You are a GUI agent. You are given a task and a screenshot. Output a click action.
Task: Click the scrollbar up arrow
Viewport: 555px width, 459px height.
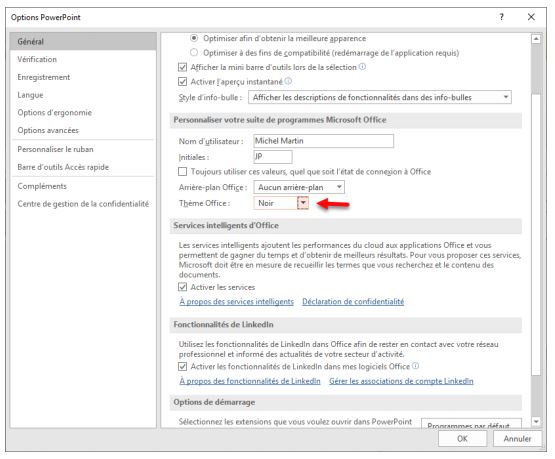click(x=536, y=39)
